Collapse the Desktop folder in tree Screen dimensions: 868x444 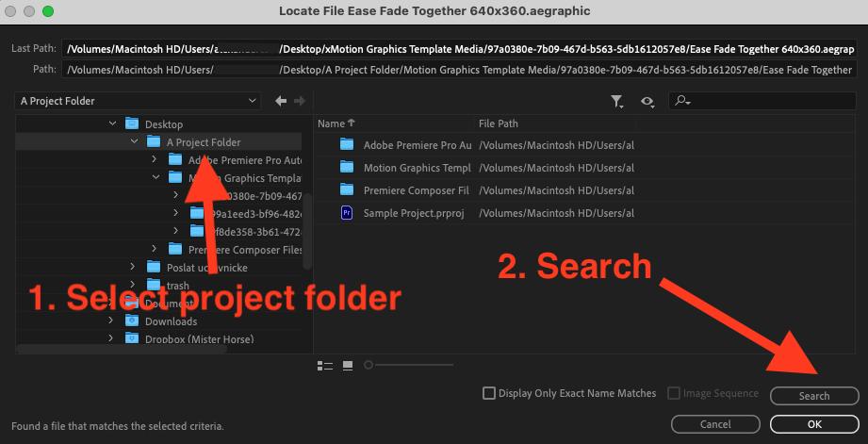[113, 123]
